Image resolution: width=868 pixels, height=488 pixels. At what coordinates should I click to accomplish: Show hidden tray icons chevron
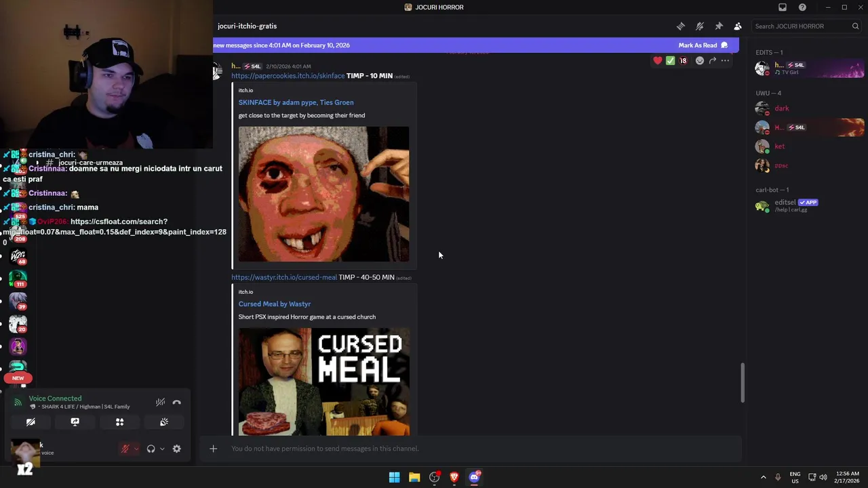point(763,477)
